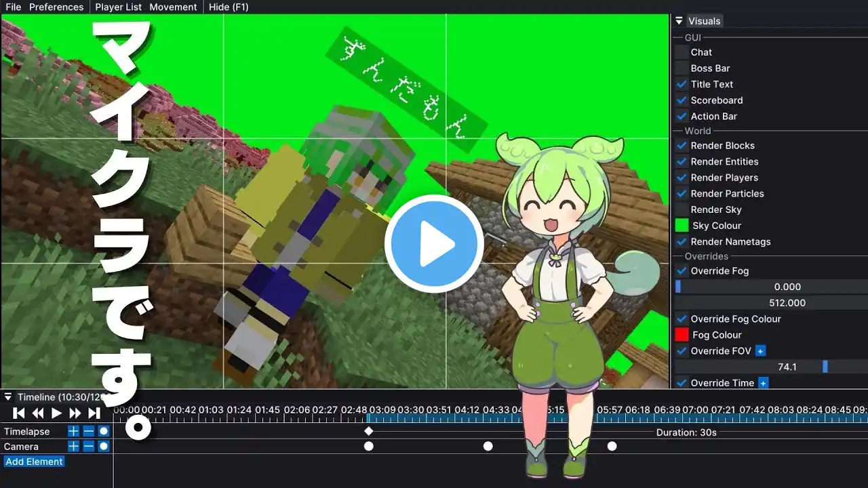Uncheck the Title Text option
The width and height of the screenshot is (868, 488).
(x=682, y=84)
